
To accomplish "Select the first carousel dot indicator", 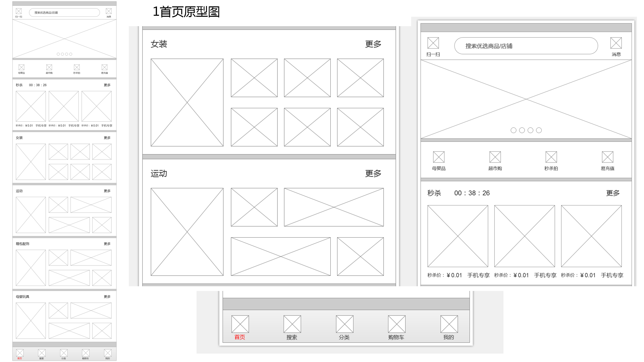I will (514, 130).
